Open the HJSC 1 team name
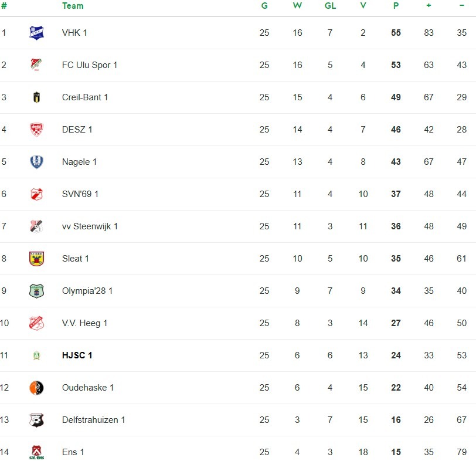The height and width of the screenshot is (461, 476). click(x=77, y=355)
